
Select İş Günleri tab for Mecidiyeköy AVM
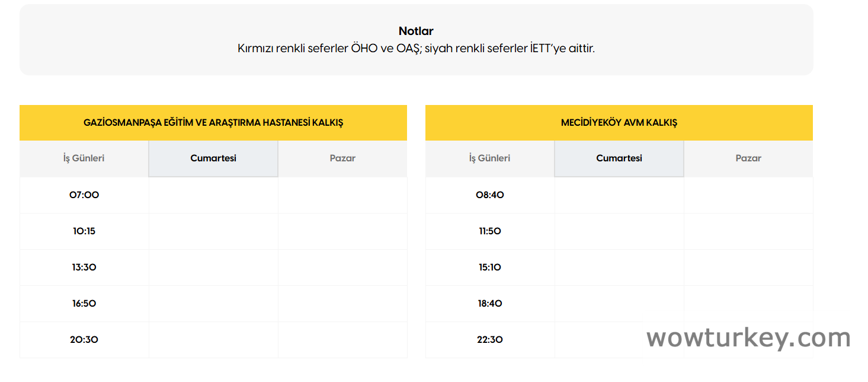pyautogui.click(x=489, y=158)
